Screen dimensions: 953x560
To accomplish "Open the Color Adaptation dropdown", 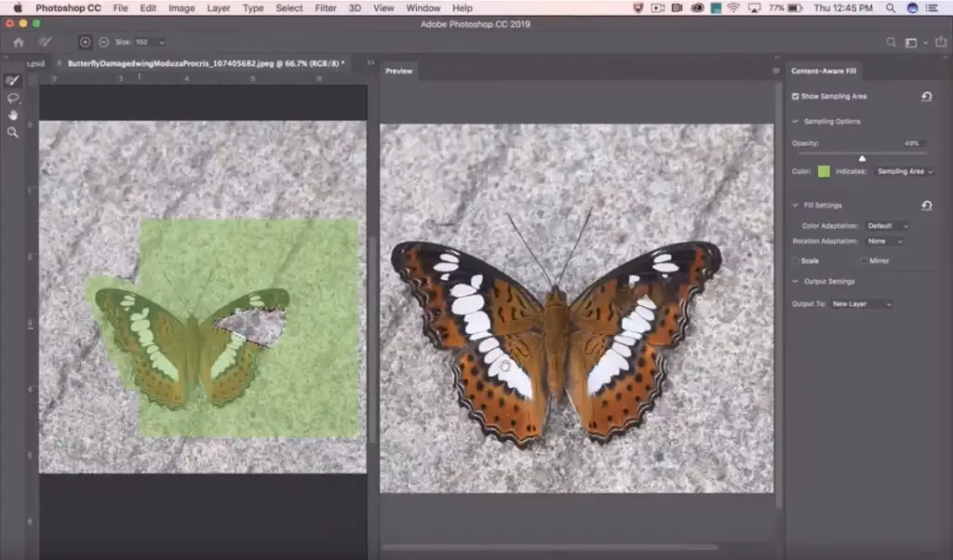I will tap(885, 225).
